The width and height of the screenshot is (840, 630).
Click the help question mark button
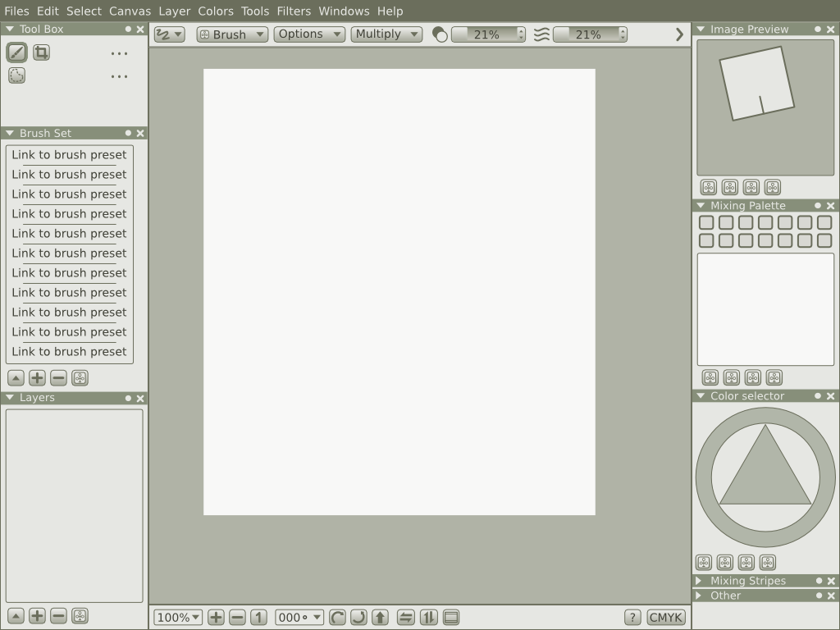pos(632,618)
